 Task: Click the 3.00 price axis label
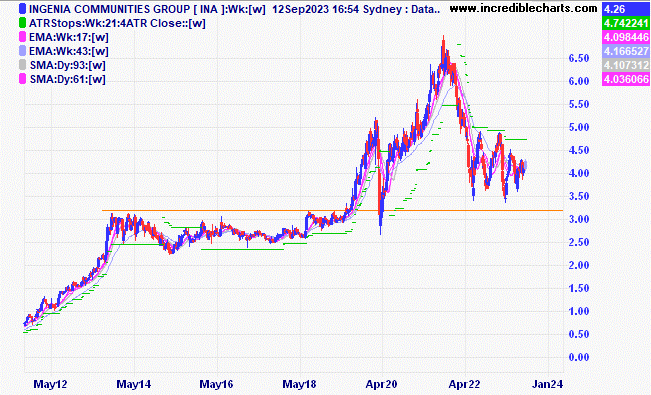click(579, 219)
